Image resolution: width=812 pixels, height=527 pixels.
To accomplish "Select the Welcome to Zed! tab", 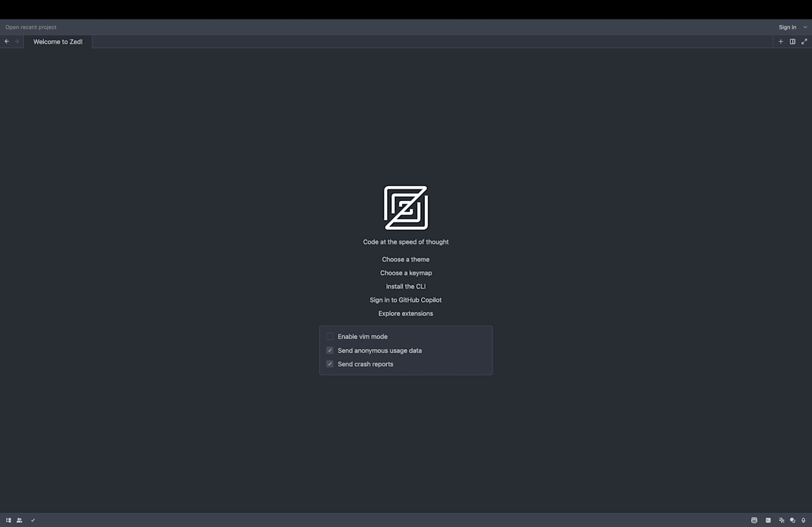I will click(x=58, y=41).
